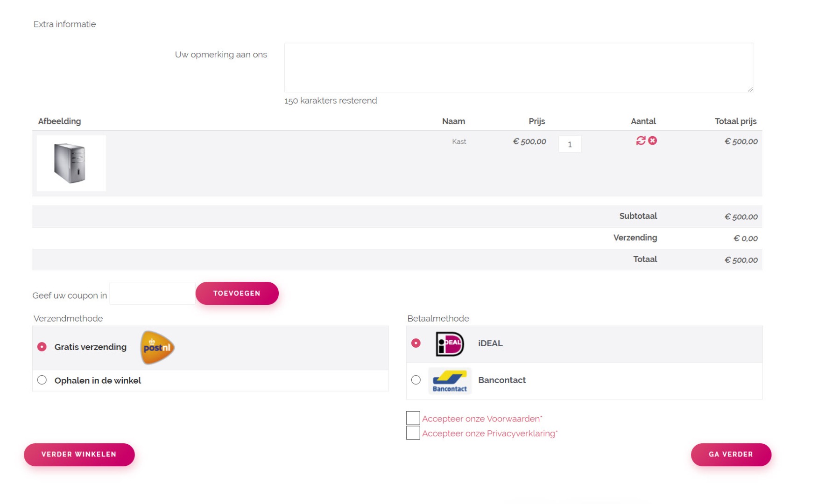
Task: Select the Gratis verzending radio button
Action: tap(42, 347)
